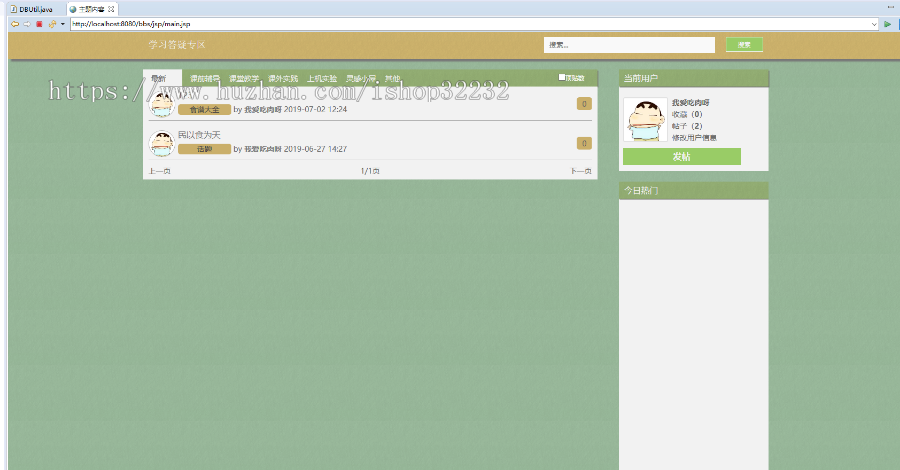Click the green 发帖 new post button
The width and height of the screenshot is (900, 470).
point(682,157)
